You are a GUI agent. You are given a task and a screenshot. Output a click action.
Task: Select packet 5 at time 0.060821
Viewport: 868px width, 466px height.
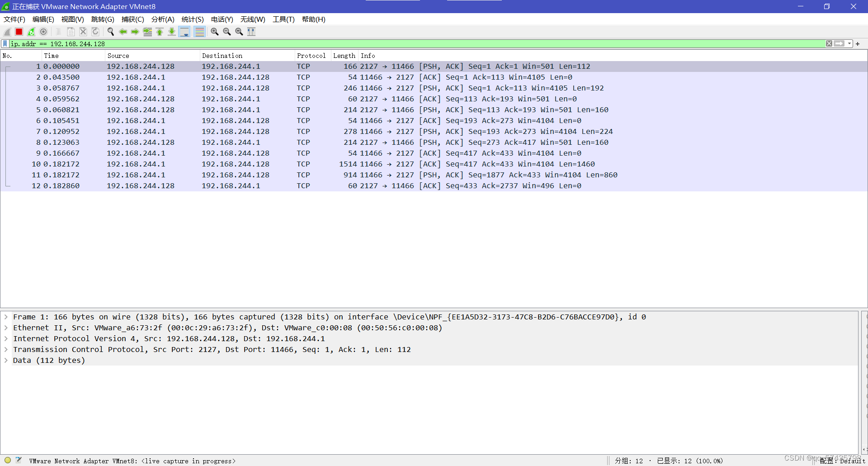434,110
